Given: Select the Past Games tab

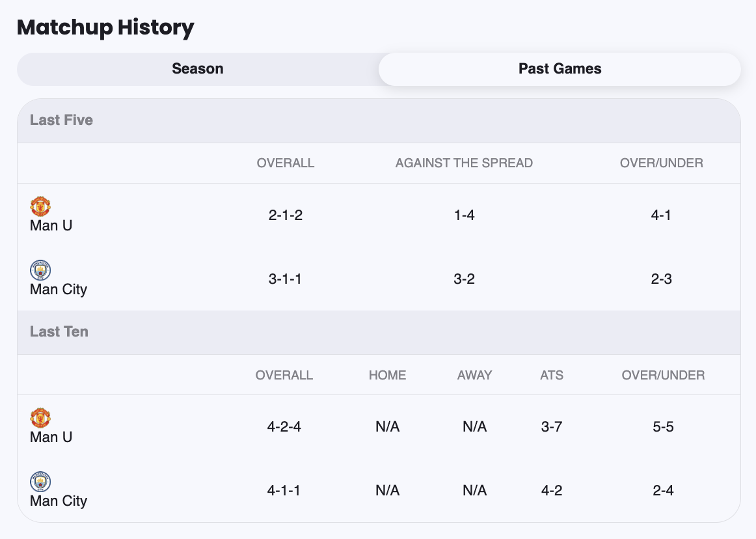Looking at the screenshot, I should [560, 69].
